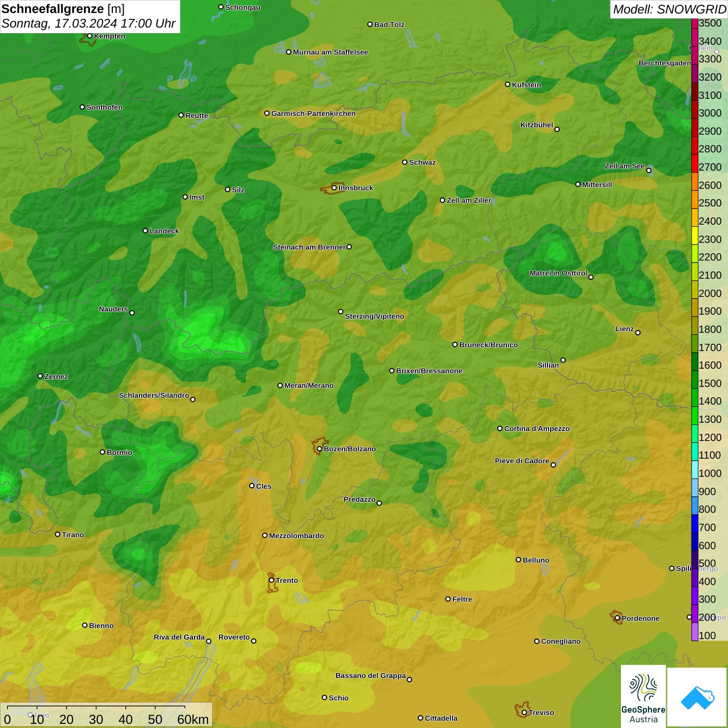Select the Bozen/Bolzano city marker dot
This screenshot has height=728, width=728.
[x=320, y=449]
